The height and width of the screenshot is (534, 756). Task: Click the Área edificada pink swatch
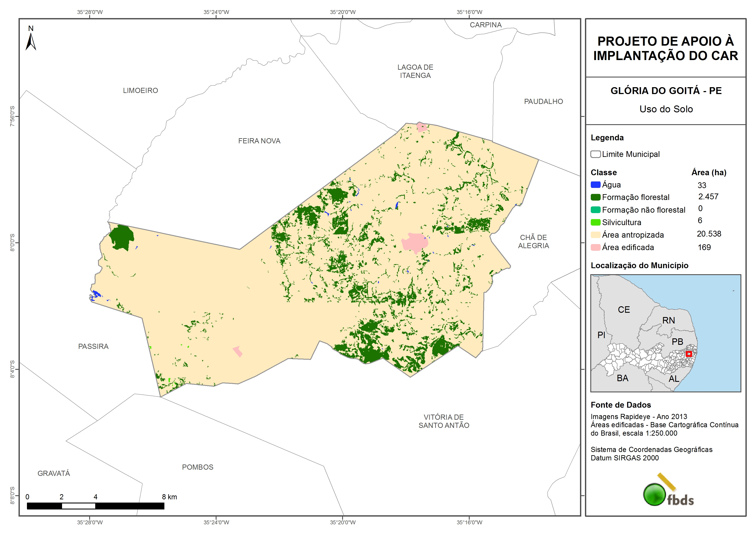click(x=595, y=247)
